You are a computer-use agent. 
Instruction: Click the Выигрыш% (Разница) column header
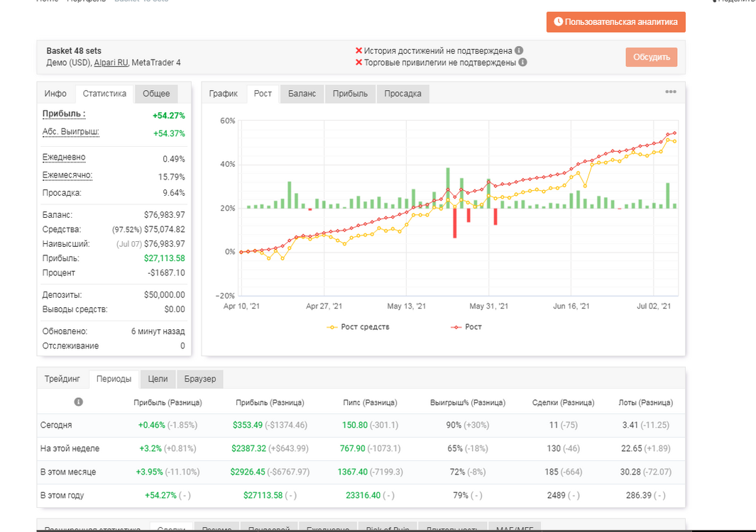pos(468,402)
